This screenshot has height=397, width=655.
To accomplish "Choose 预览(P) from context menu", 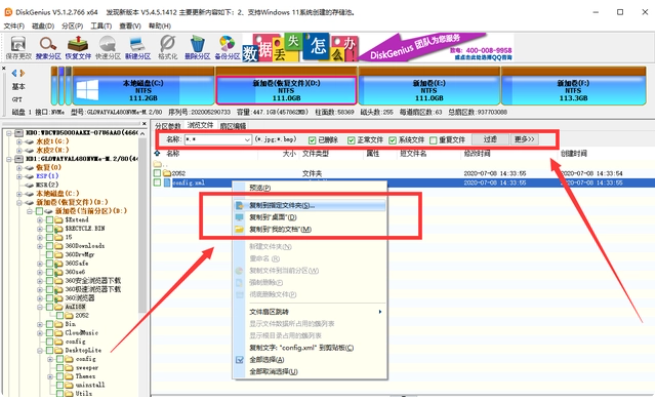I will [x=309, y=188].
